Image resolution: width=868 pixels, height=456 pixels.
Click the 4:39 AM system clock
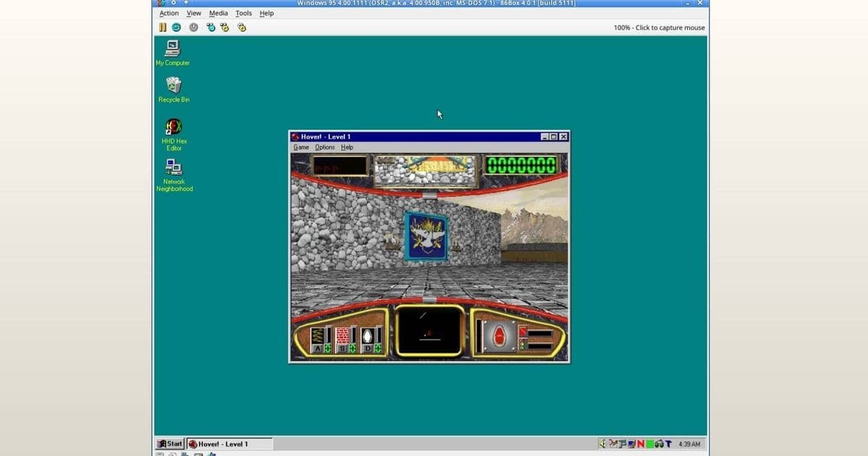point(689,444)
